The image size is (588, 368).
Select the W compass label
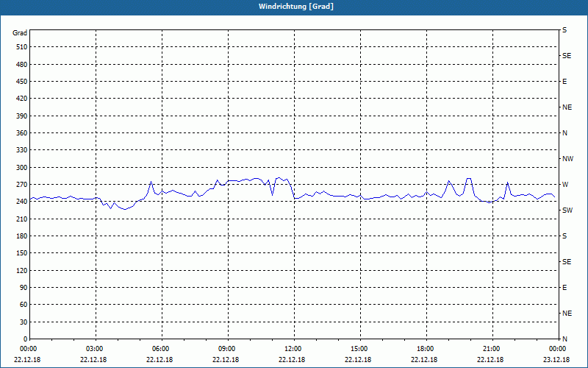[565, 185]
